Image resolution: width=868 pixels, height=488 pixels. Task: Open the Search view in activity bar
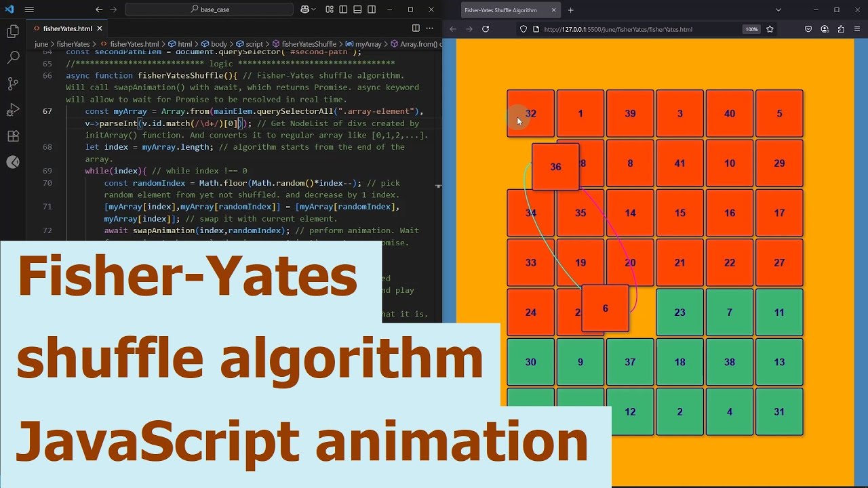pos(13,58)
